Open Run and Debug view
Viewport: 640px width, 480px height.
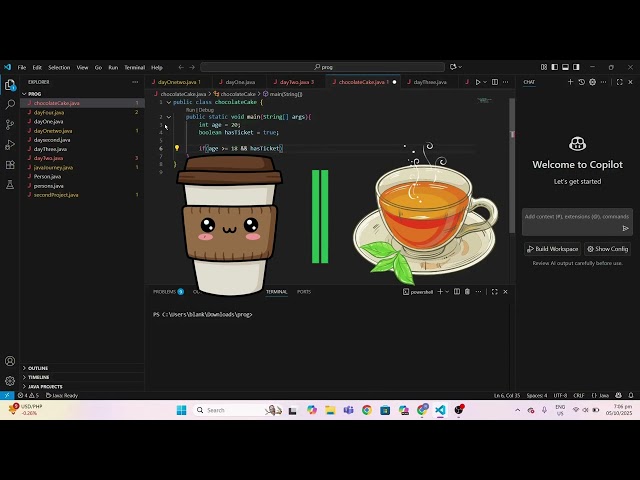(10, 144)
